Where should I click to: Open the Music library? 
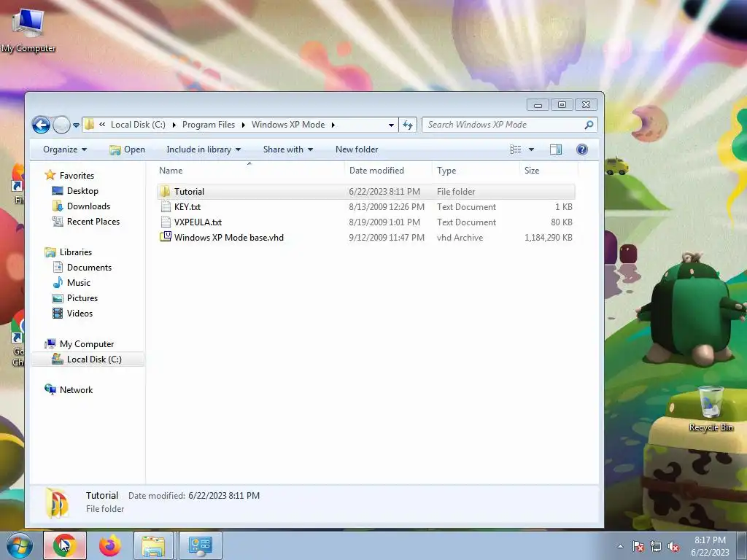[78, 282]
